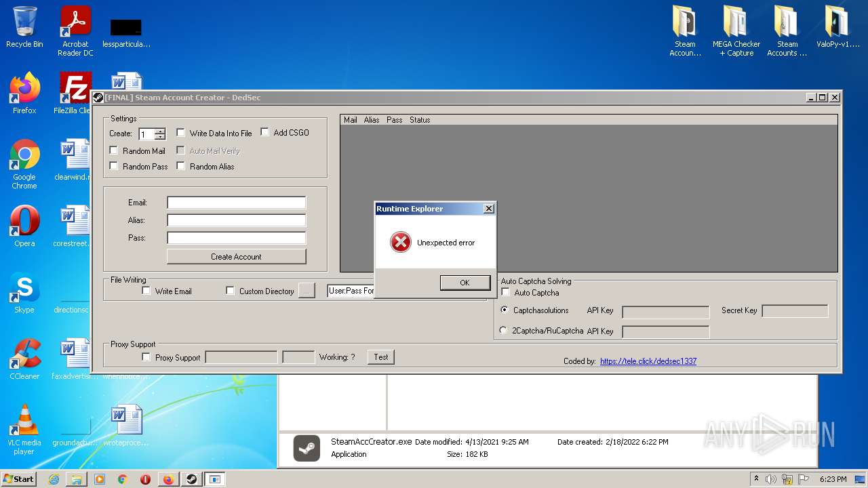
Task: Enable the Proxy Support checkbox
Action: click(x=146, y=357)
